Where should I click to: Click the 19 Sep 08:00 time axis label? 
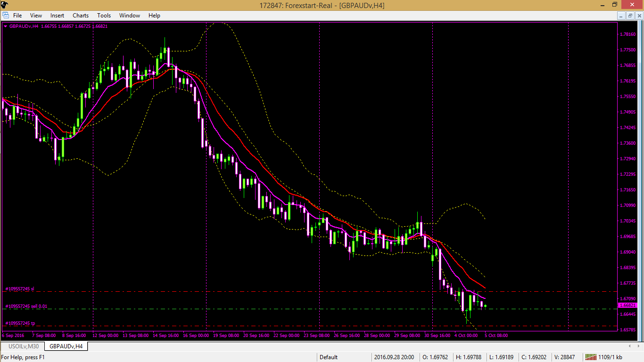226,336
